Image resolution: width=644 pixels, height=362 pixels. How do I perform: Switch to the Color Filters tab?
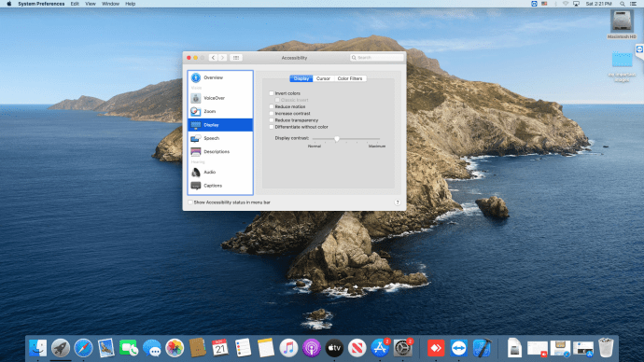pos(350,78)
